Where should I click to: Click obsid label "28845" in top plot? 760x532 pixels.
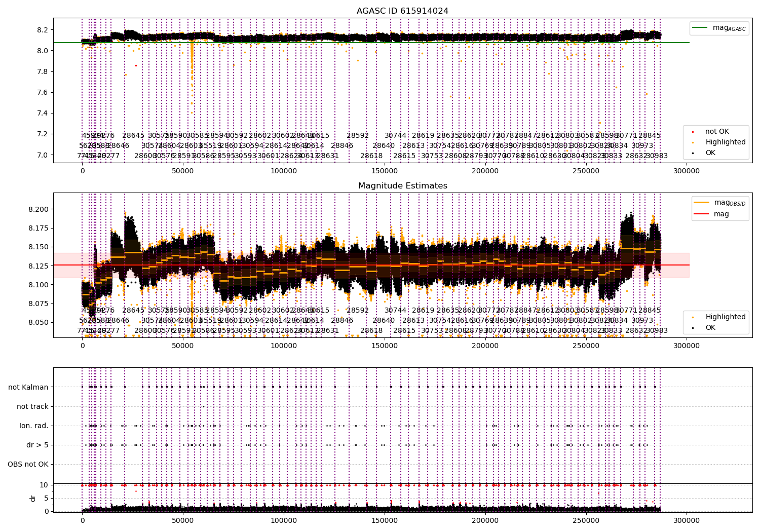[650, 136]
